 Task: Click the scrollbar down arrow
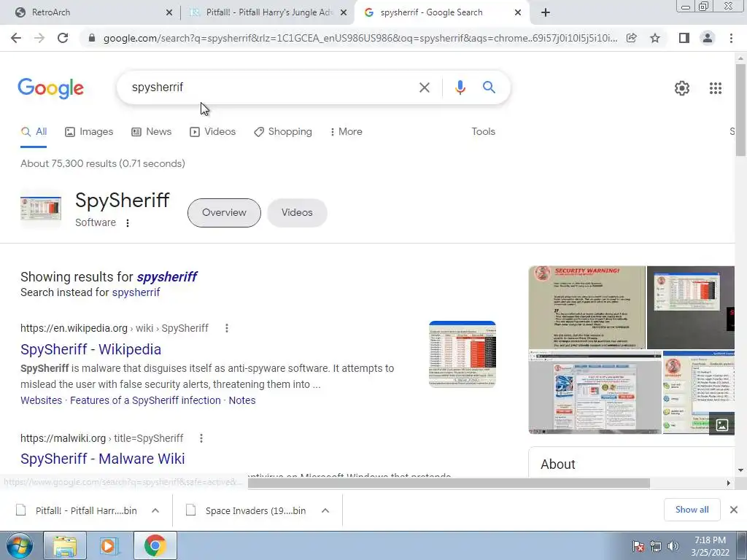click(x=740, y=470)
